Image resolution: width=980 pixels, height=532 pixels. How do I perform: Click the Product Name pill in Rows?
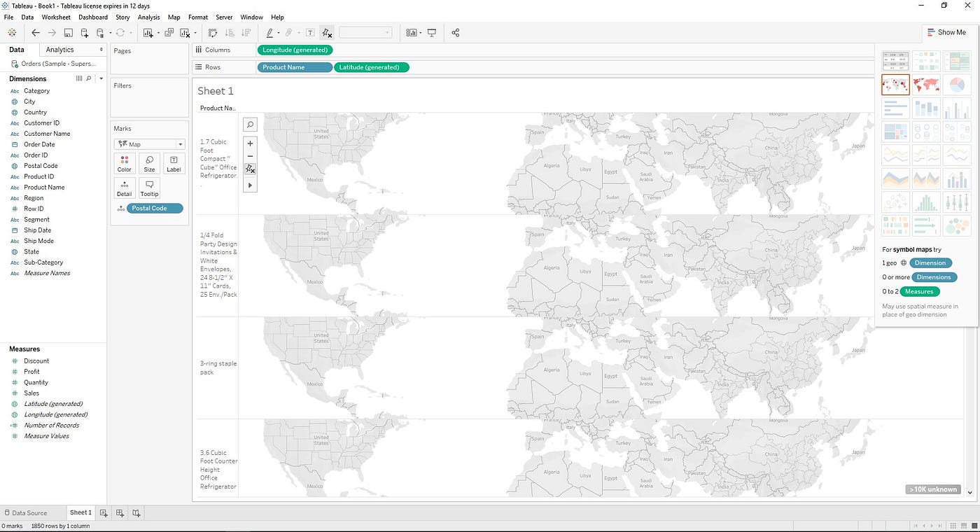point(295,67)
